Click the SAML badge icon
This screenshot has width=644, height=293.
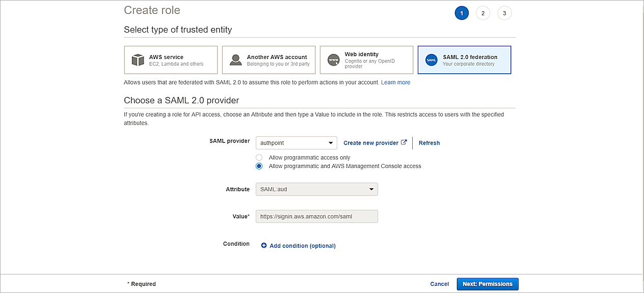click(x=431, y=60)
